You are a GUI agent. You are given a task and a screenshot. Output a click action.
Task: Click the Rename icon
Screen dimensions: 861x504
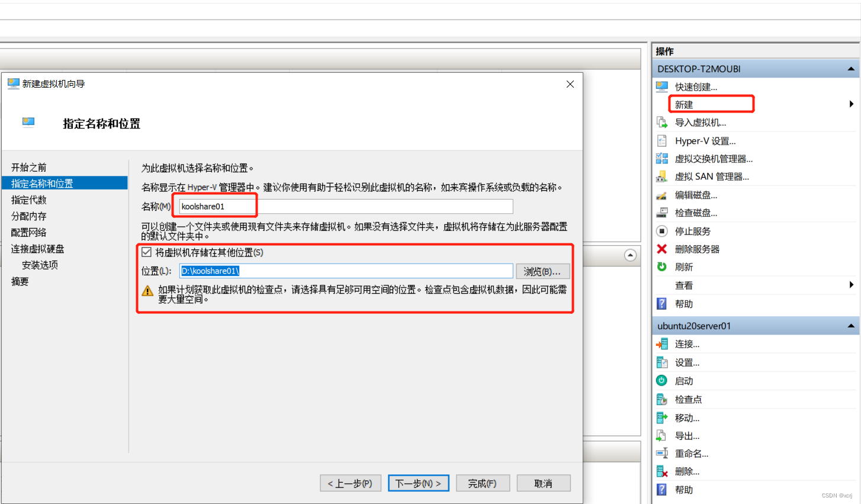tap(662, 454)
